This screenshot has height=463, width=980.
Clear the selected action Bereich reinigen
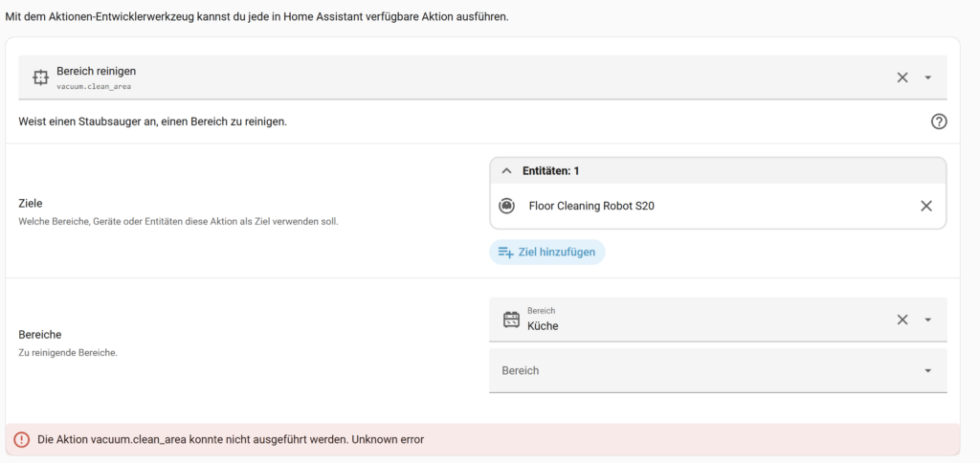click(x=902, y=77)
